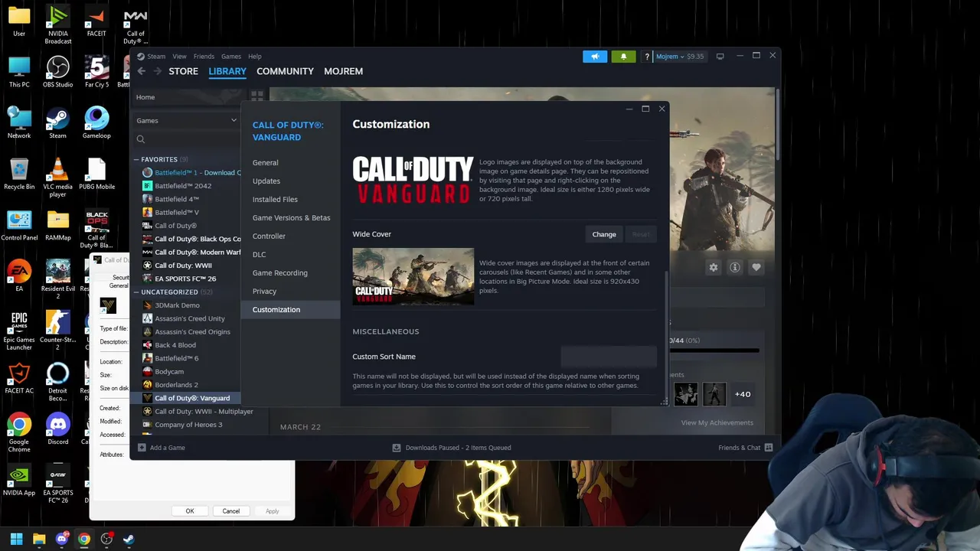Open the Friends menu
Screen dimensions: 980x551
pos(204,57)
